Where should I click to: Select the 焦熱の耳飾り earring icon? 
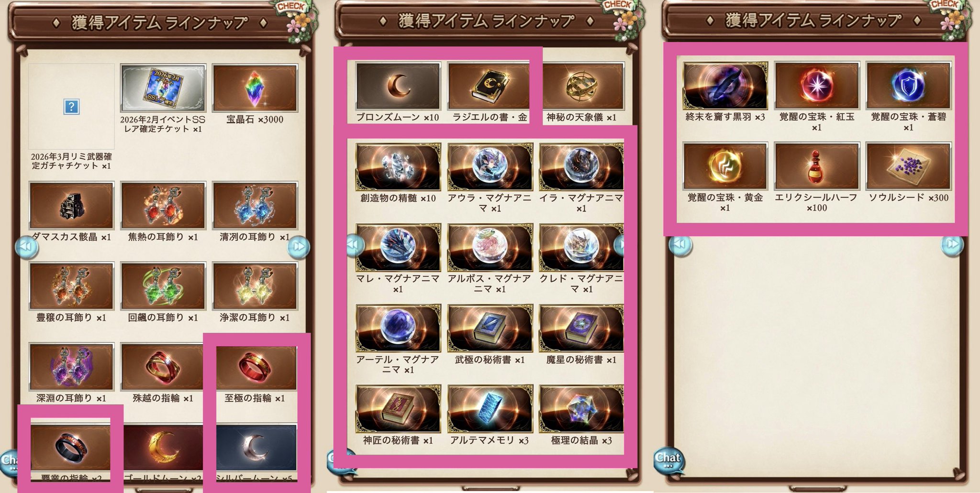[x=163, y=206]
